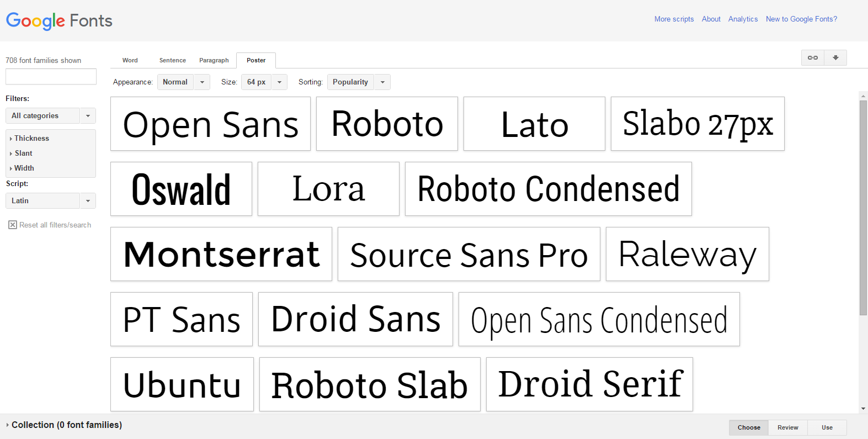Open the More scripts link

pyautogui.click(x=674, y=19)
